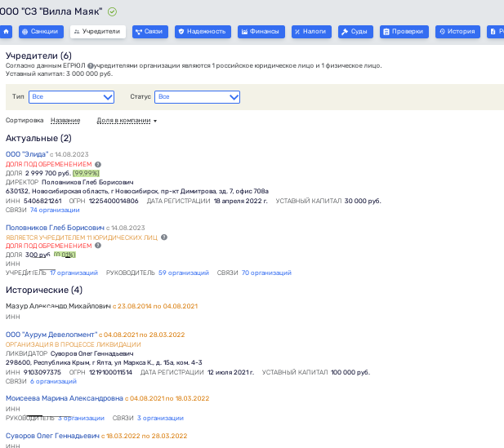Image resolution: width=504 pixels, height=448 pixels.
Task: Open Половников Глеб Борисович profile
Action: click(x=55, y=228)
